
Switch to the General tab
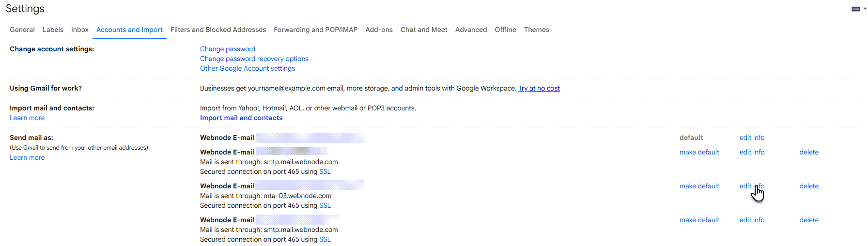[x=22, y=30]
